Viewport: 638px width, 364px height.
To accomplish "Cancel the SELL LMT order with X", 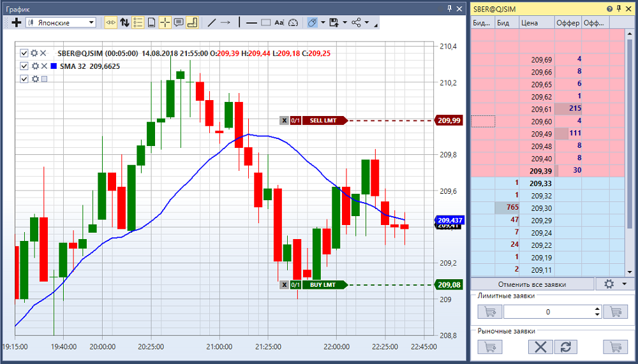I will (x=284, y=120).
